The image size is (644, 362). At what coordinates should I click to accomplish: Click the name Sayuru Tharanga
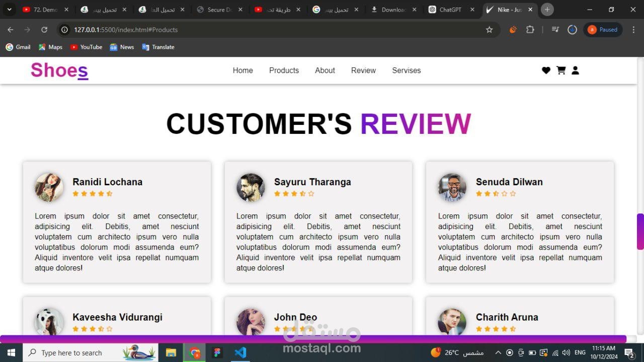[312, 182]
